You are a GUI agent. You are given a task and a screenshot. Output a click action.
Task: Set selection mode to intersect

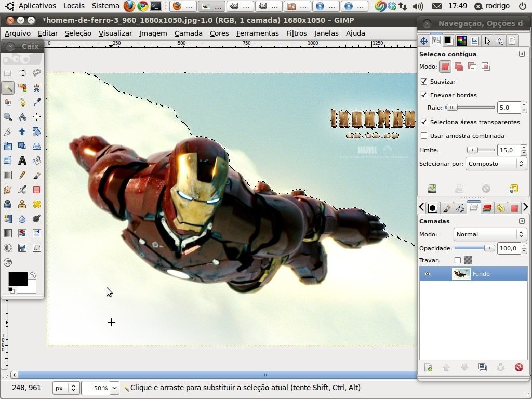coord(486,66)
